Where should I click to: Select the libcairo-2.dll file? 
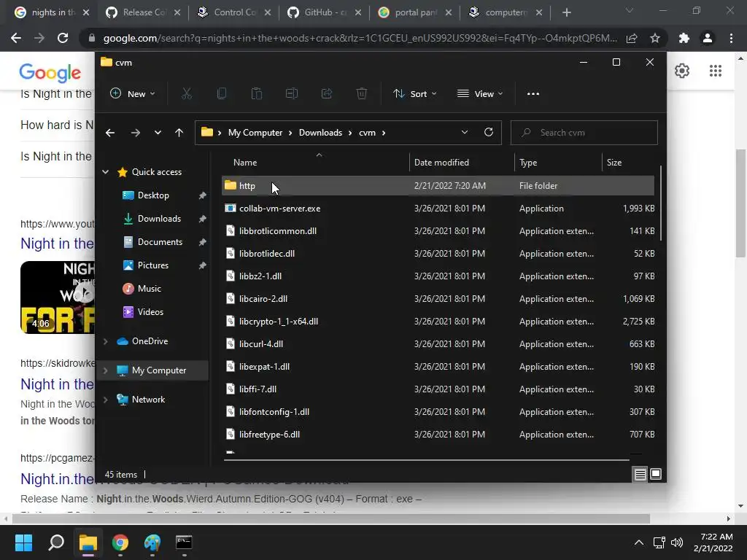tap(438, 299)
